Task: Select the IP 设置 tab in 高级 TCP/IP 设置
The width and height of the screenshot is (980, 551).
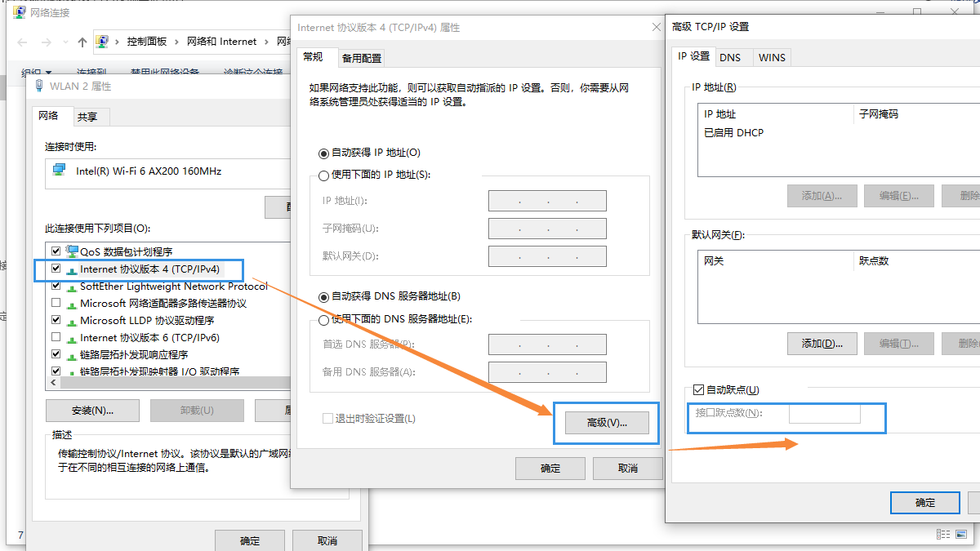Action: pos(694,56)
